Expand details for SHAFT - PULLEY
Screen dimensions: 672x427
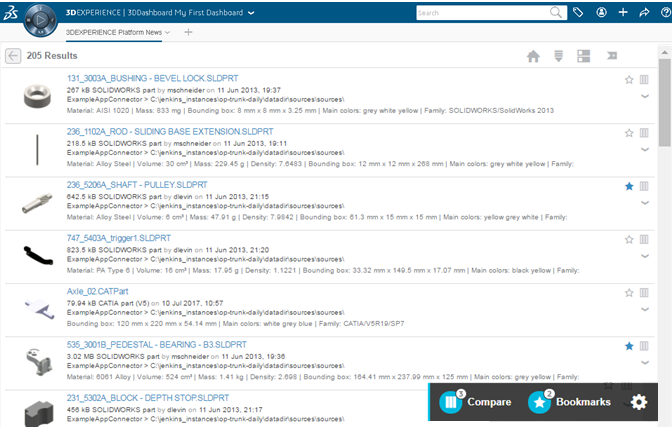[x=645, y=203]
